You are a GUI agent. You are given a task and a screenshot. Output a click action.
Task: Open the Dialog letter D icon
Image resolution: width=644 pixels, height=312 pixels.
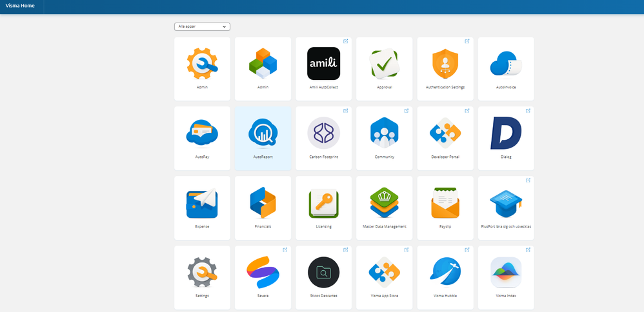(506, 133)
